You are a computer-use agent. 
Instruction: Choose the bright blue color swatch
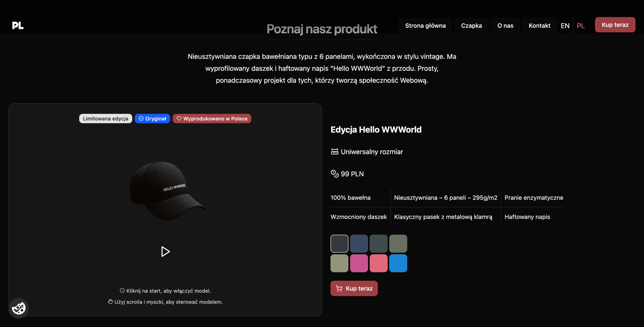pyautogui.click(x=398, y=263)
